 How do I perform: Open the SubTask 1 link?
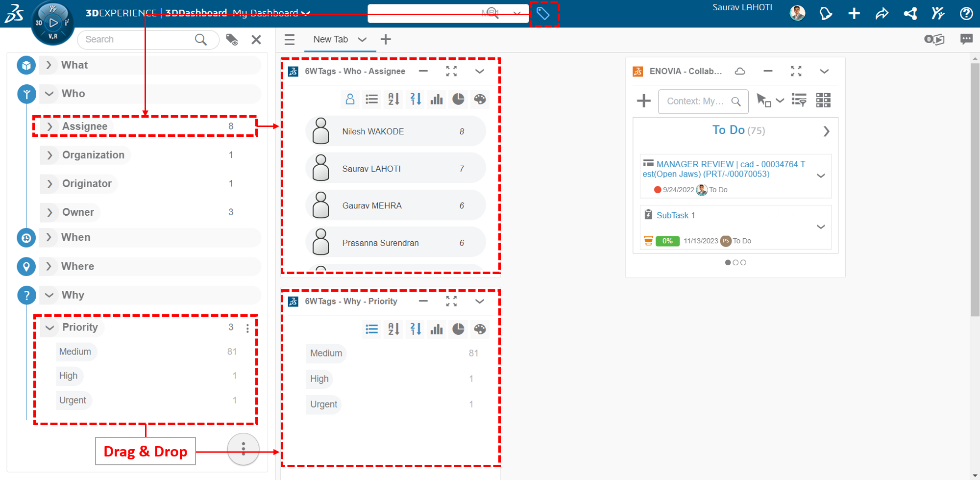[676, 215]
